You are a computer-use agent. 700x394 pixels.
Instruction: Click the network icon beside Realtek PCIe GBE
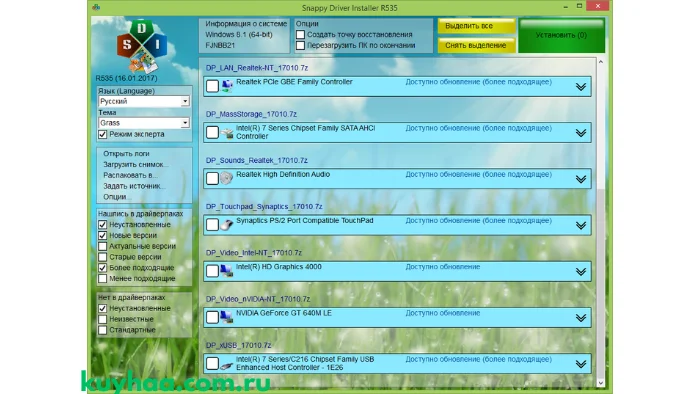point(227,86)
